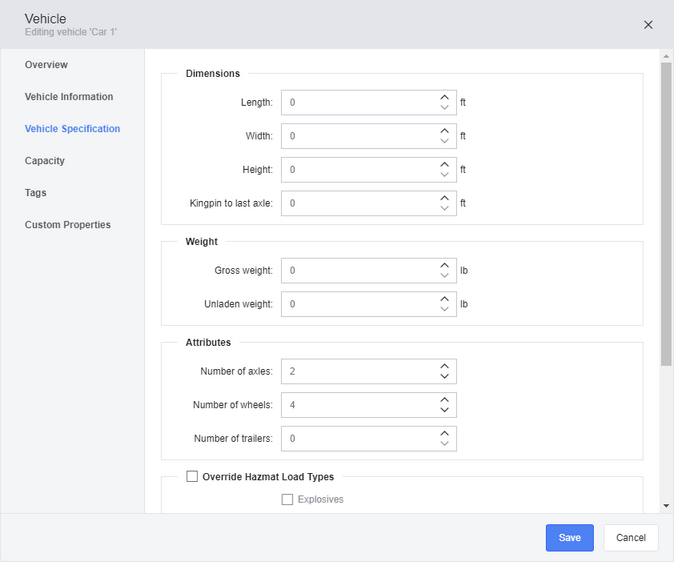This screenshot has width=674, height=562.
Task: Decrease Gross weight with down arrow
Action: pos(444,276)
